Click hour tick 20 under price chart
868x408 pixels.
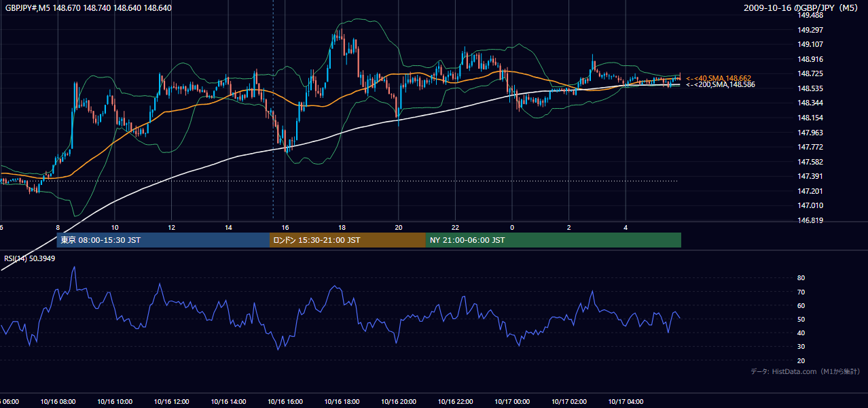398,228
